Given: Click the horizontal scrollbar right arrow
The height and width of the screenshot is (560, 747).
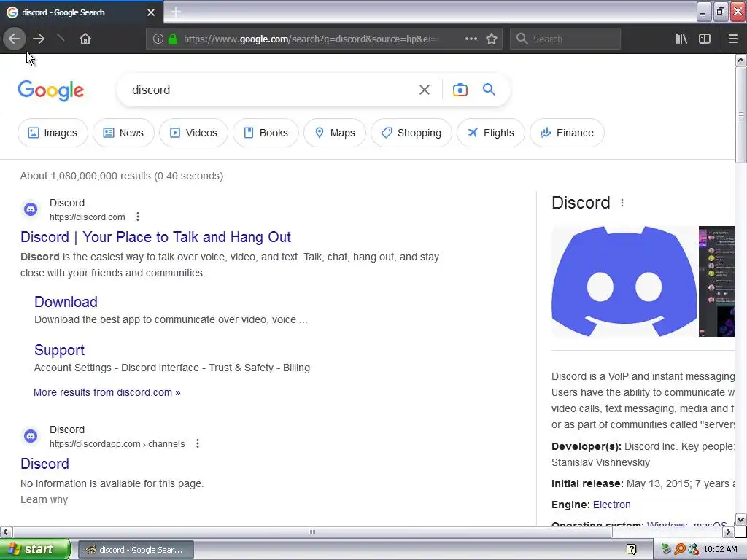Looking at the screenshot, I should 728,532.
